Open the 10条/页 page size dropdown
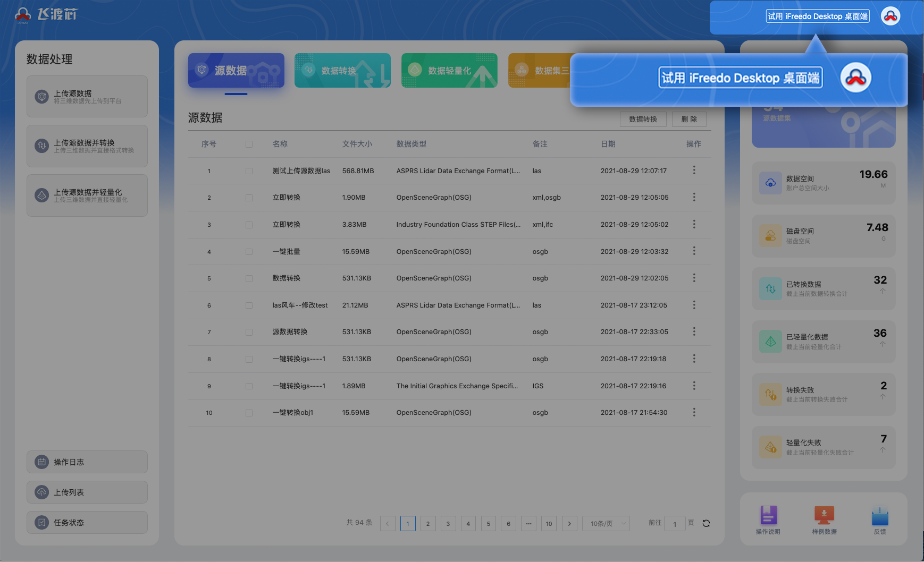 point(606,524)
